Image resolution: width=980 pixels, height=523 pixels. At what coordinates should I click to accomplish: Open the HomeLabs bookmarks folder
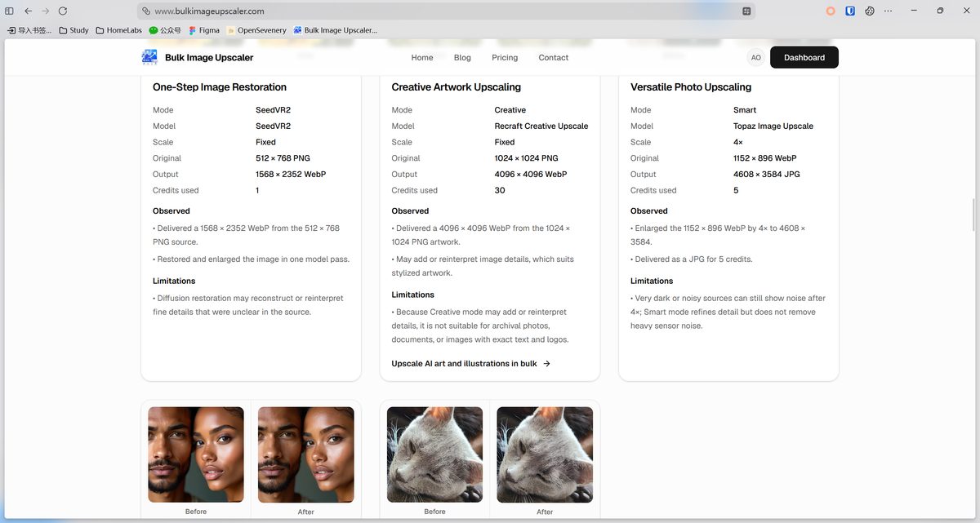[x=118, y=30]
